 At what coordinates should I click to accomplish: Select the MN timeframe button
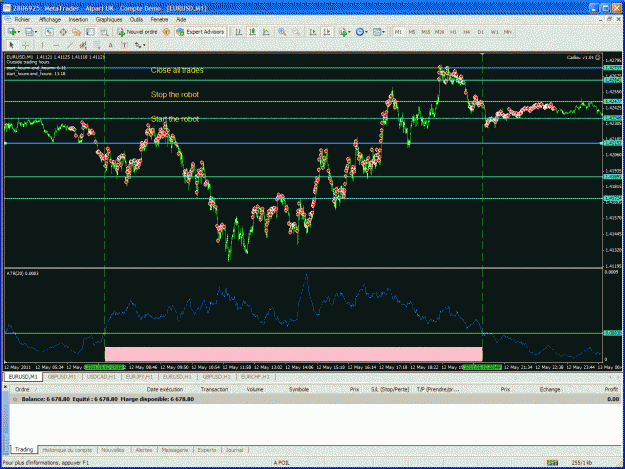click(x=507, y=32)
